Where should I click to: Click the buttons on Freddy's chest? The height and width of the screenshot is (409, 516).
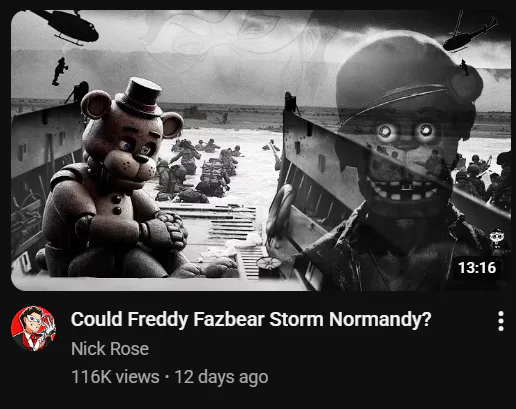(117, 205)
